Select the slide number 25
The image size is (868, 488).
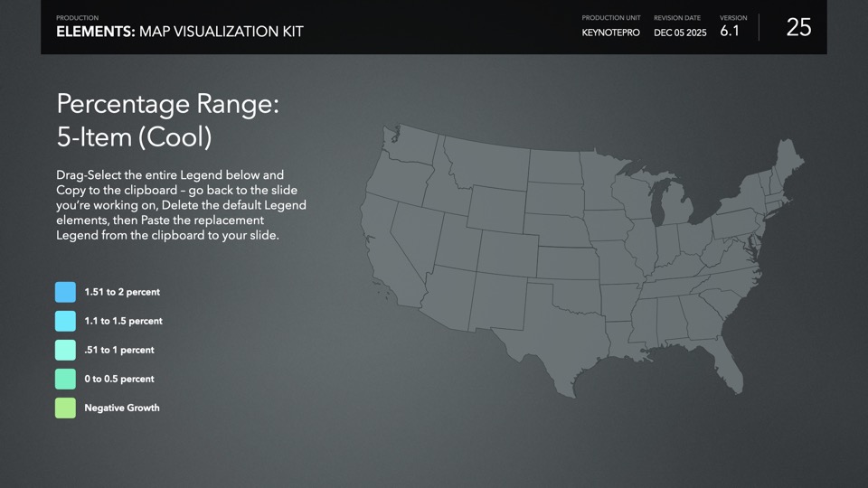(x=798, y=28)
